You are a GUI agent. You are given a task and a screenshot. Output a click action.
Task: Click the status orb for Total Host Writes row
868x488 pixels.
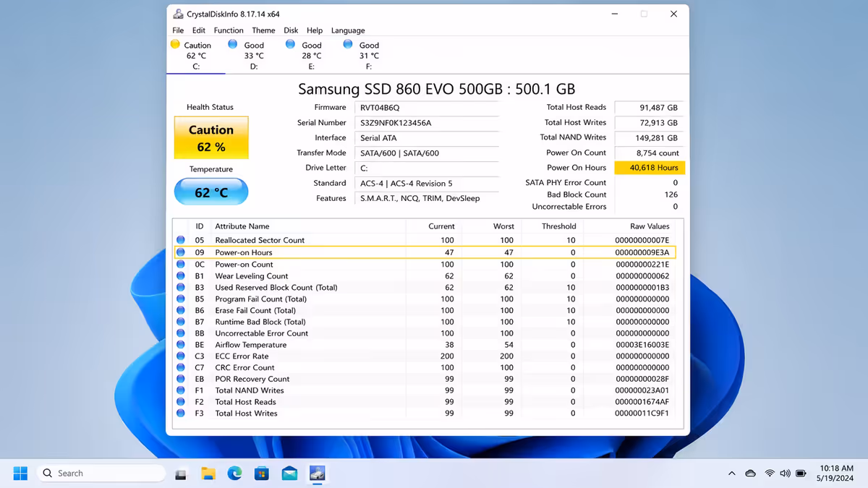coord(181,414)
